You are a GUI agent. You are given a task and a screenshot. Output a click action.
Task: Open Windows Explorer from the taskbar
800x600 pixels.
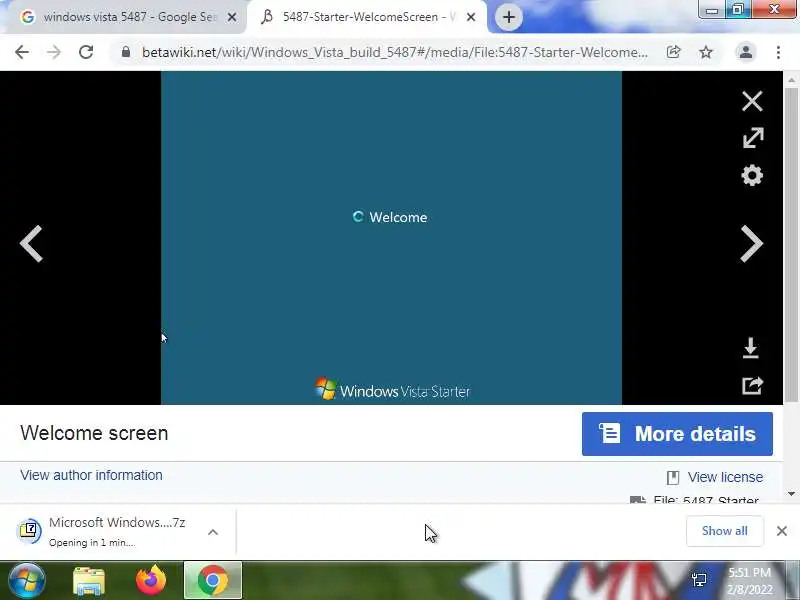(89, 581)
